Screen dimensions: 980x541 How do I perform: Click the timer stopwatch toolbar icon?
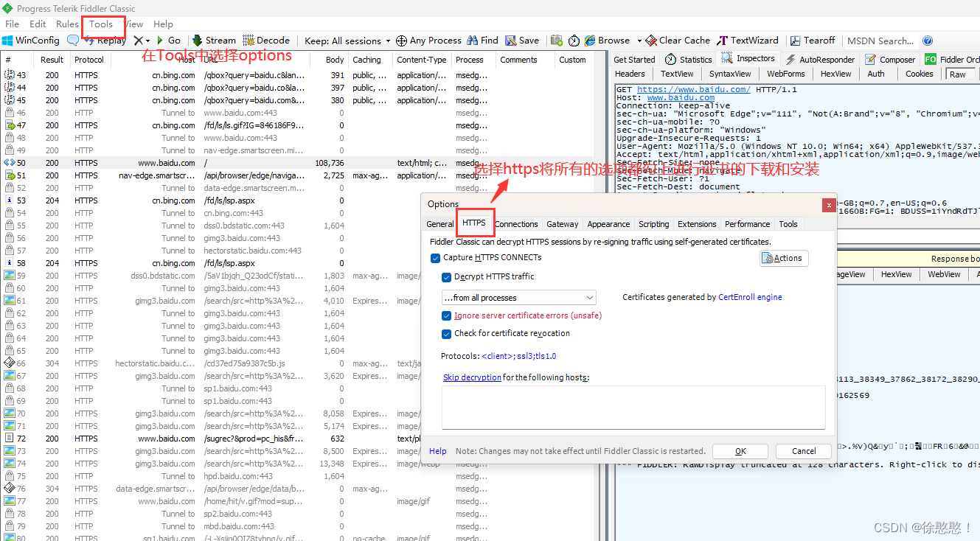pos(574,41)
